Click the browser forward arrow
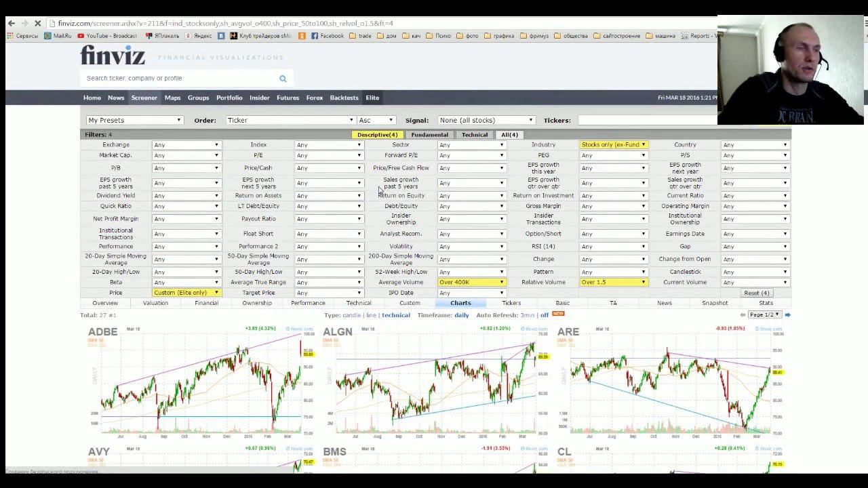This screenshot has height=488, width=868. [24, 23]
